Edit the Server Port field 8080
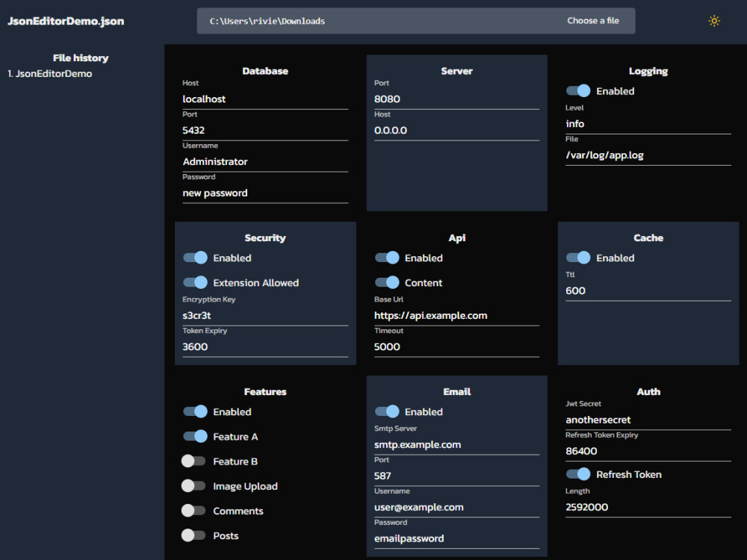 pyautogui.click(x=457, y=99)
